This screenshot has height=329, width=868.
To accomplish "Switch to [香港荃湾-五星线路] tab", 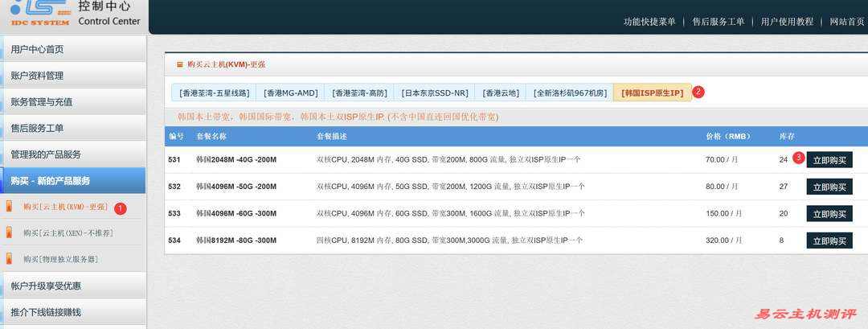I will coord(215,93).
